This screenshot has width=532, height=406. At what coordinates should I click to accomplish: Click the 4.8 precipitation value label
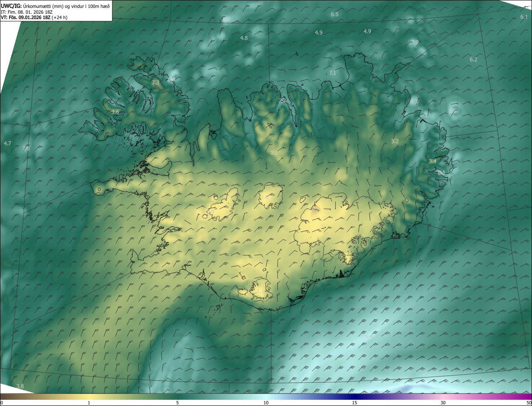coord(244,38)
